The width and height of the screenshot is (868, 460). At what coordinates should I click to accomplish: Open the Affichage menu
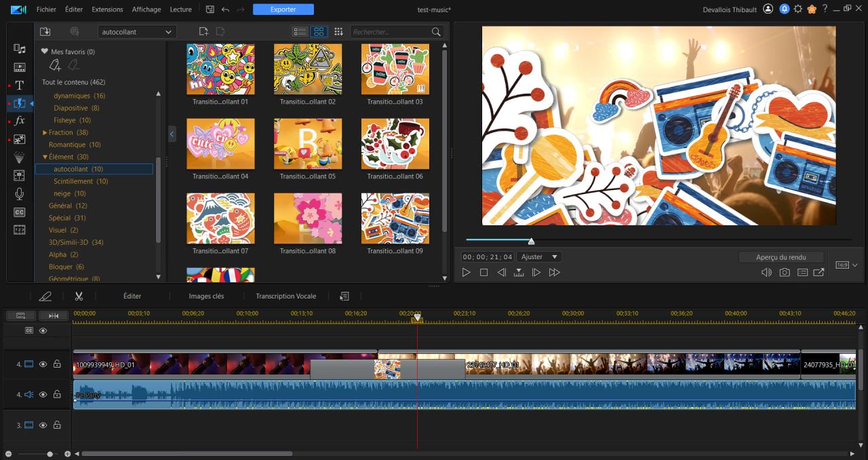coord(146,9)
